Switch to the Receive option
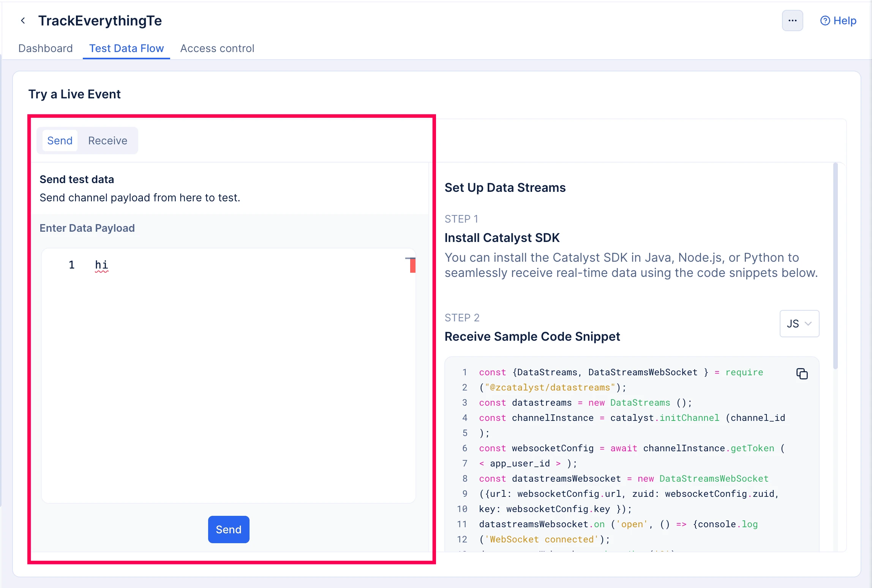872x588 pixels. pyautogui.click(x=107, y=141)
